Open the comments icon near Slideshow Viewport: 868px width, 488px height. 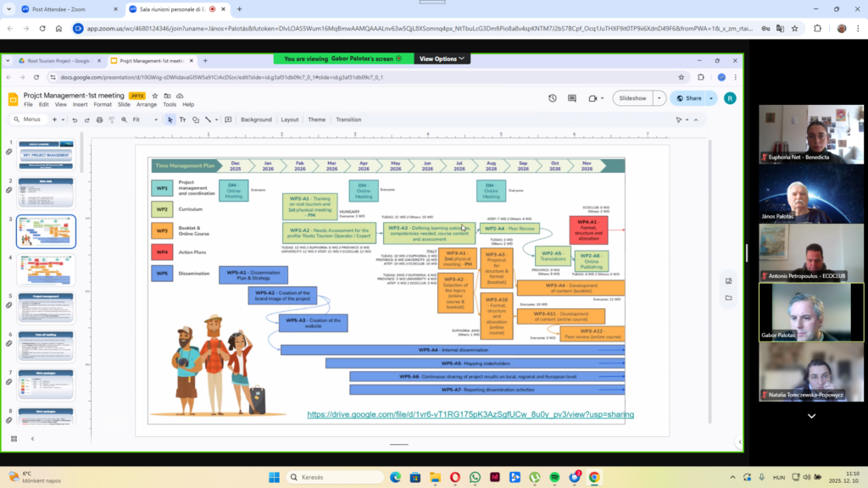[x=572, y=98]
